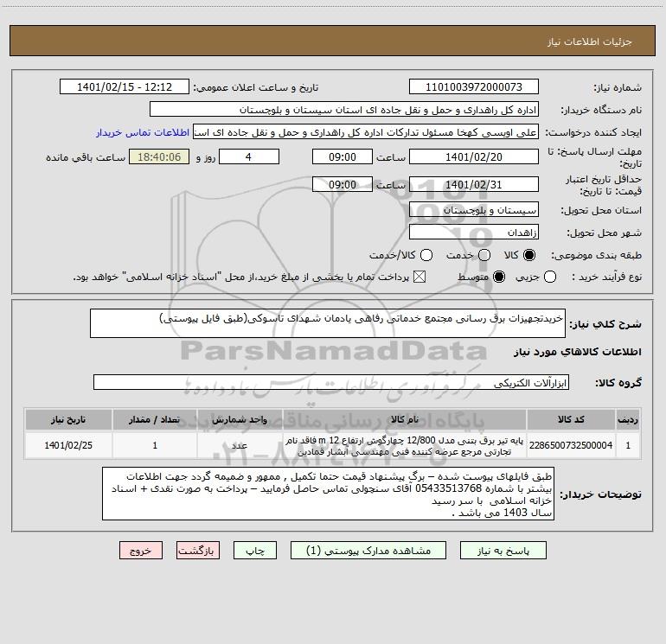Click the خروج exit button
The width and height of the screenshot is (666, 644).
tap(141, 551)
